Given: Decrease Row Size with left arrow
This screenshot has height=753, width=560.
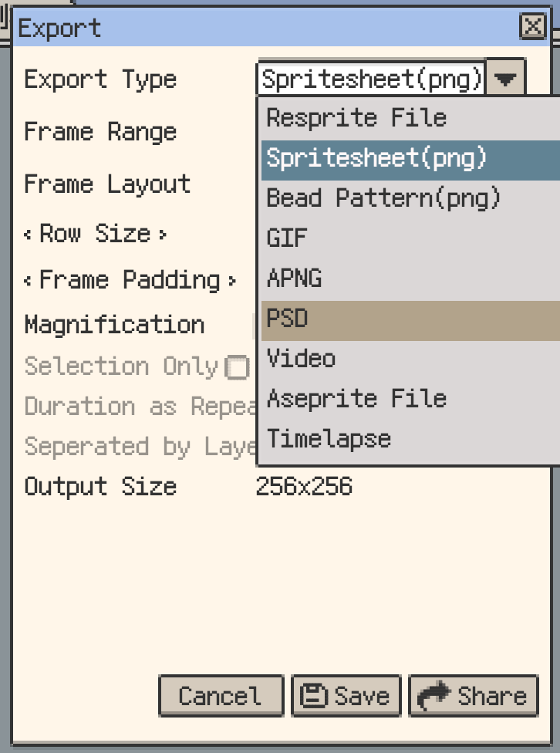Looking at the screenshot, I should 29,235.
